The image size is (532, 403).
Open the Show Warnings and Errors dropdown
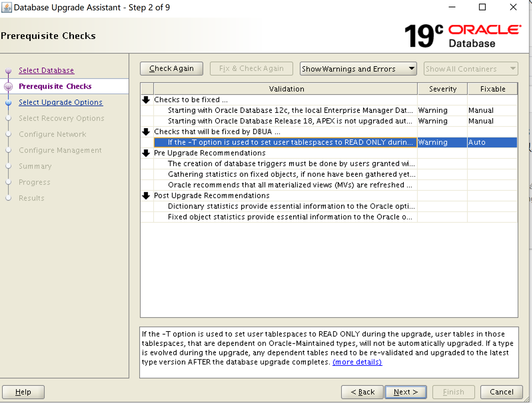click(358, 69)
